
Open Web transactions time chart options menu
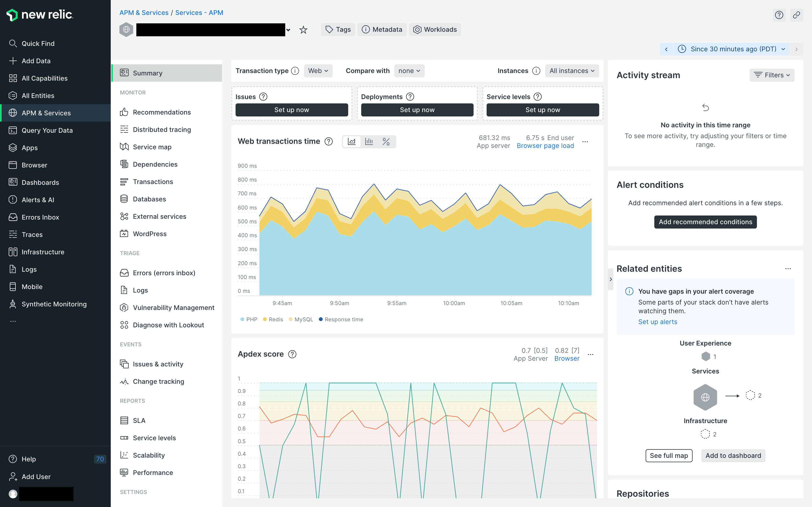tap(585, 142)
